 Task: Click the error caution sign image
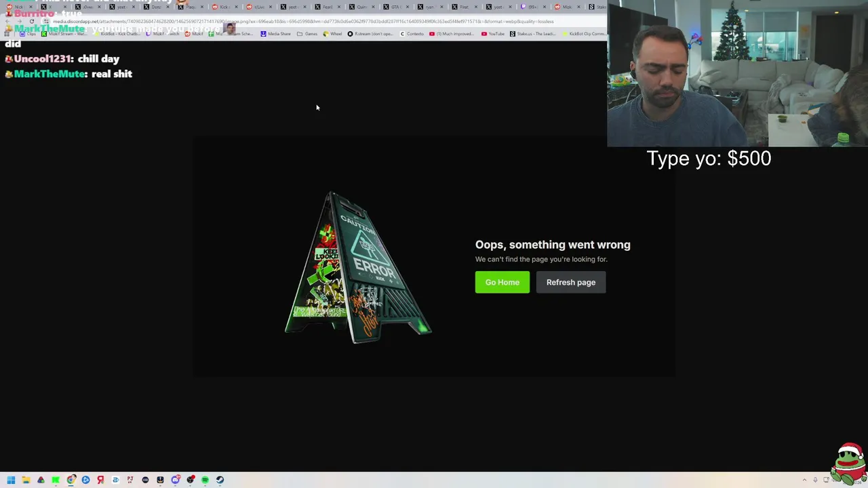(358, 267)
